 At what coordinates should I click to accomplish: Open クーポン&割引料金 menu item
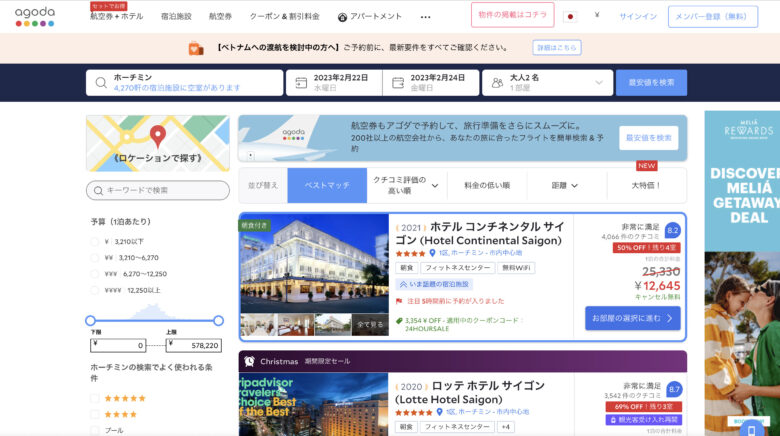pyautogui.click(x=285, y=16)
